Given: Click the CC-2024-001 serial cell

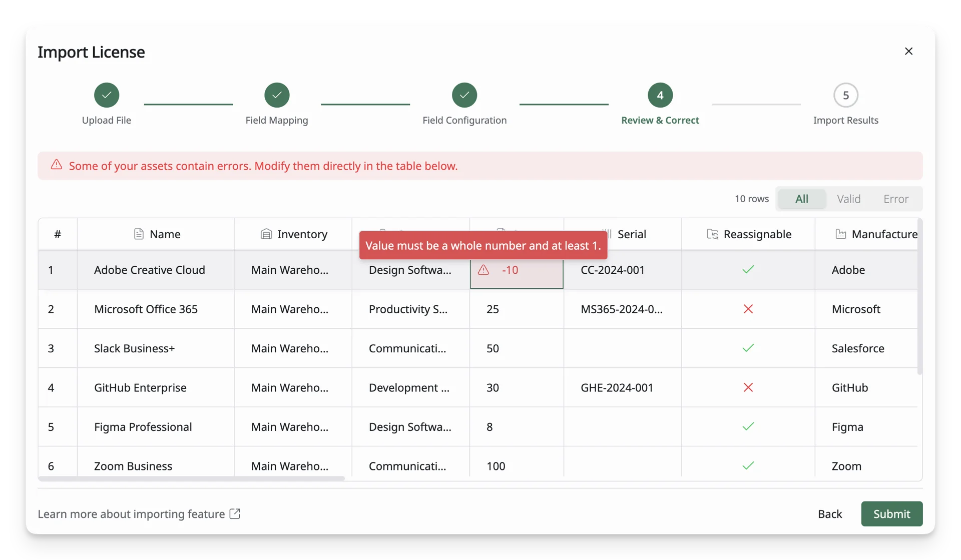Looking at the screenshot, I should pos(623,270).
